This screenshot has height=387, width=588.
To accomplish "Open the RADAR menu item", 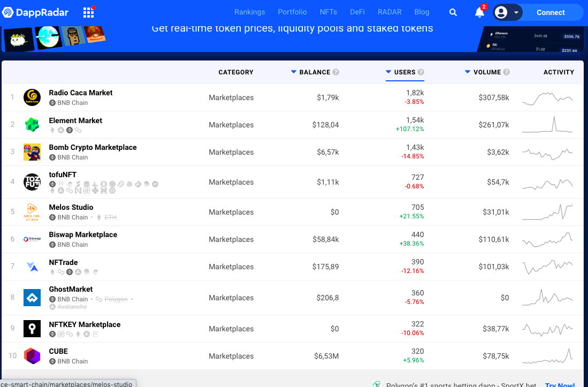I will coord(390,12).
